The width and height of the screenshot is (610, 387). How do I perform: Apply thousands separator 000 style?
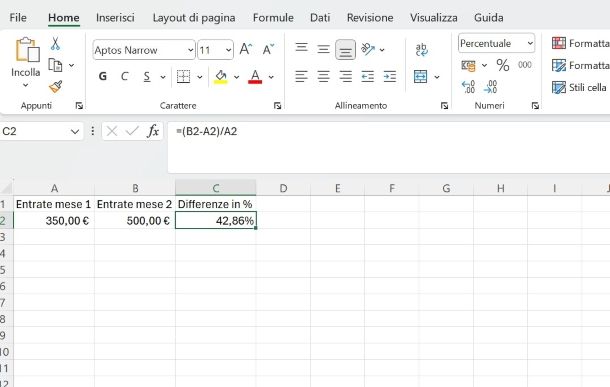[x=525, y=65]
